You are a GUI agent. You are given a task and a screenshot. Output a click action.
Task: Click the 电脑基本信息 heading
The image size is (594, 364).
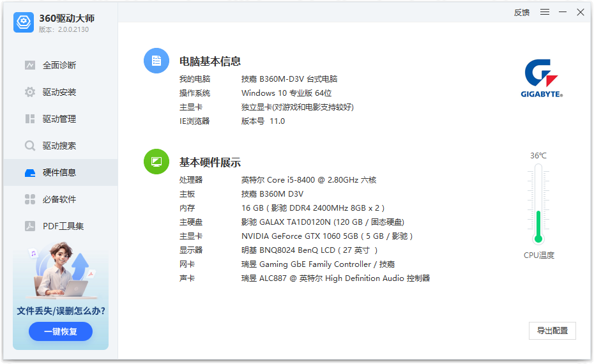(x=210, y=61)
